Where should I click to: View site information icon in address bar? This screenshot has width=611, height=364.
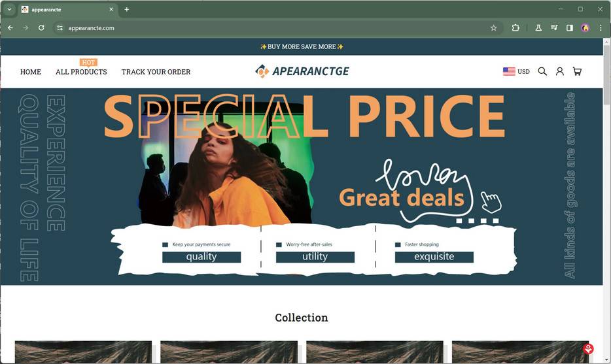(60, 28)
